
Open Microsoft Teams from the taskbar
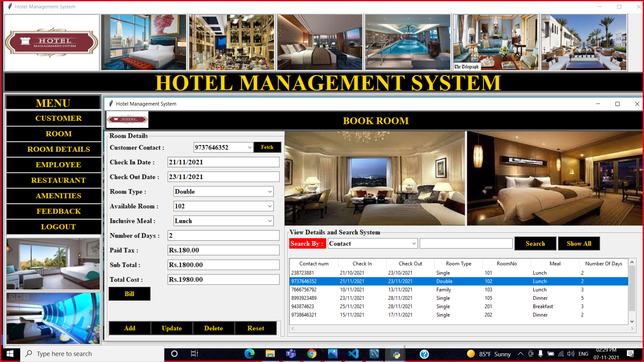pos(291,354)
